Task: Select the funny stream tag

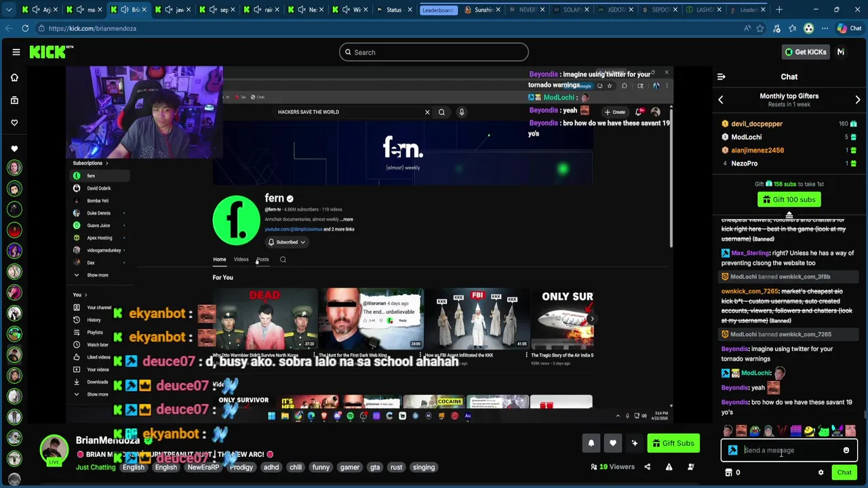Action: [x=321, y=467]
